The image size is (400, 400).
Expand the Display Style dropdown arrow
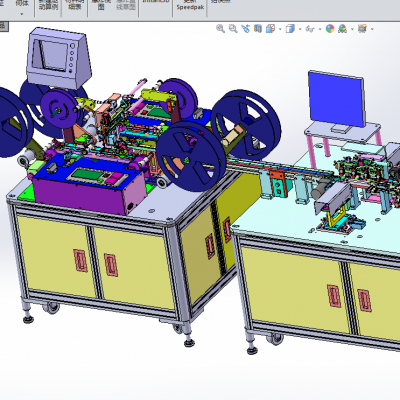coord(300,29)
